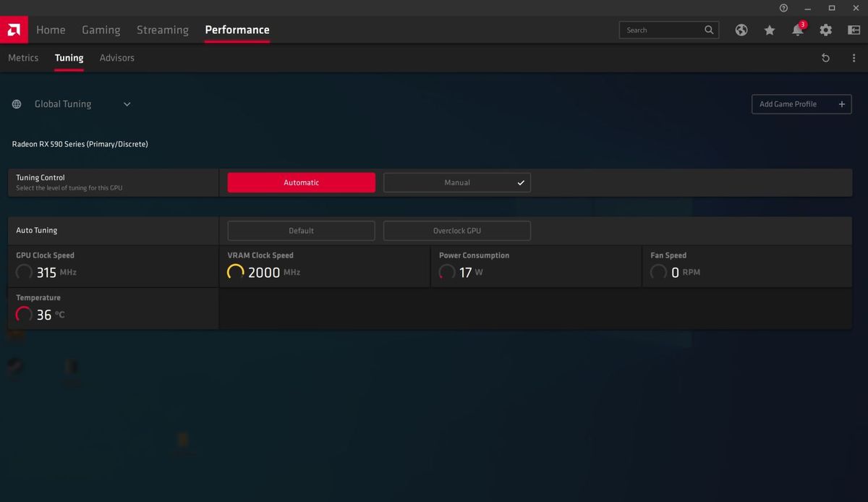Open the favorites star icon

(769, 30)
